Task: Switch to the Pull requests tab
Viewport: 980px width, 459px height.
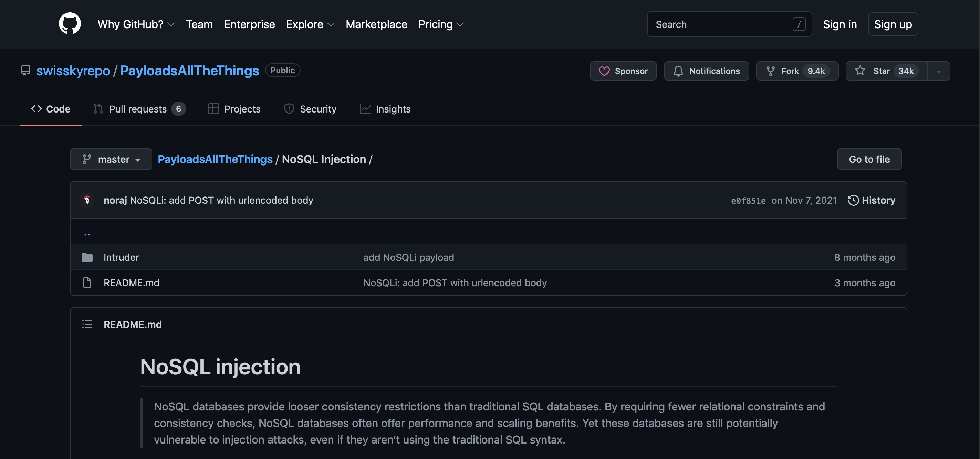Action: [x=139, y=109]
